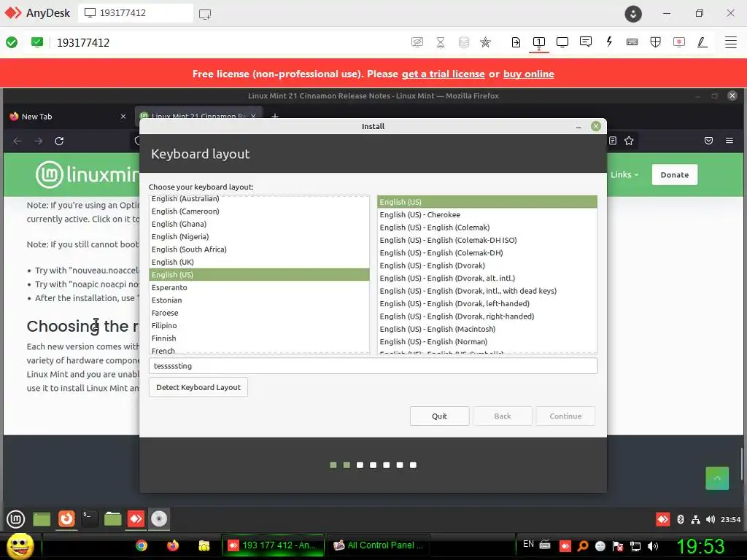Click AnyDesk privacy screen icon

(417, 42)
